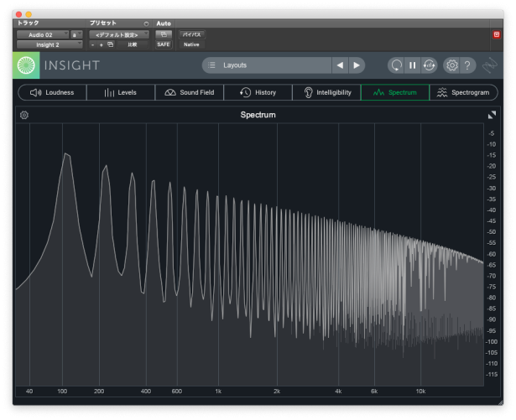Open the Audio 02 track selector

(42, 34)
